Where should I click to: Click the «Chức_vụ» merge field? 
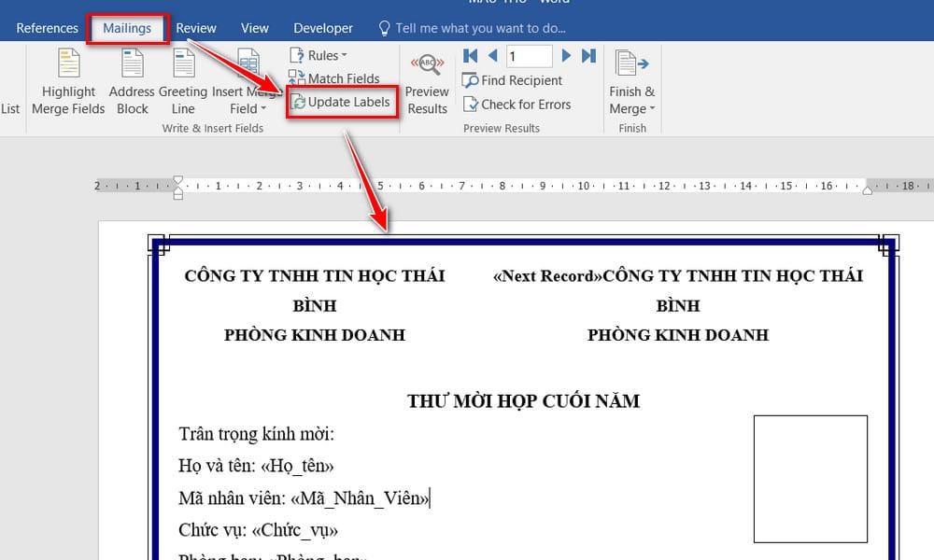pyautogui.click(x=295, y=529)
